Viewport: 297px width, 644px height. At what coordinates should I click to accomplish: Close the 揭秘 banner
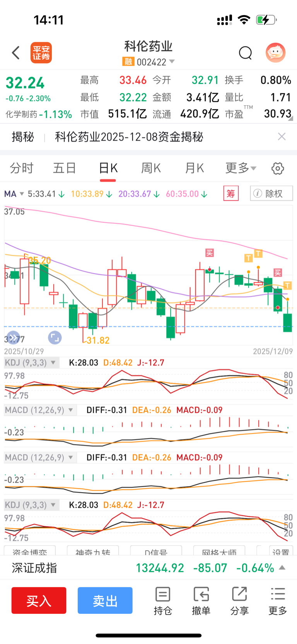[282, 136]
